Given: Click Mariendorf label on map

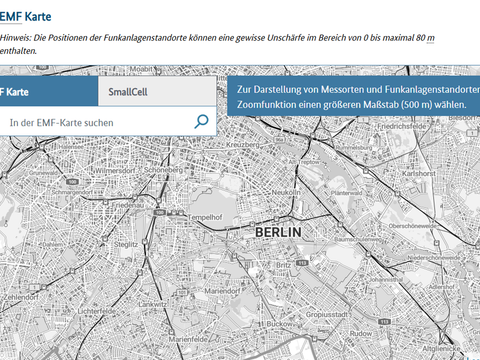Looking at the screenshot, I should [222, 291].
